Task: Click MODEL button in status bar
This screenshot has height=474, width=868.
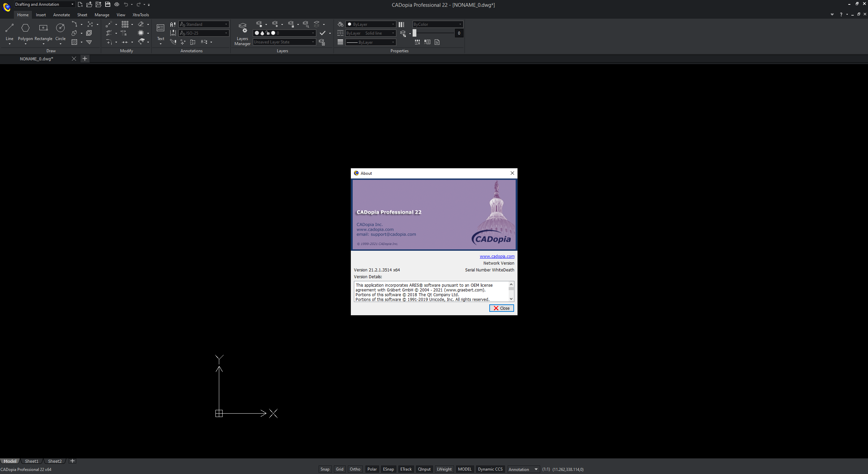Action: pos(465,469)
